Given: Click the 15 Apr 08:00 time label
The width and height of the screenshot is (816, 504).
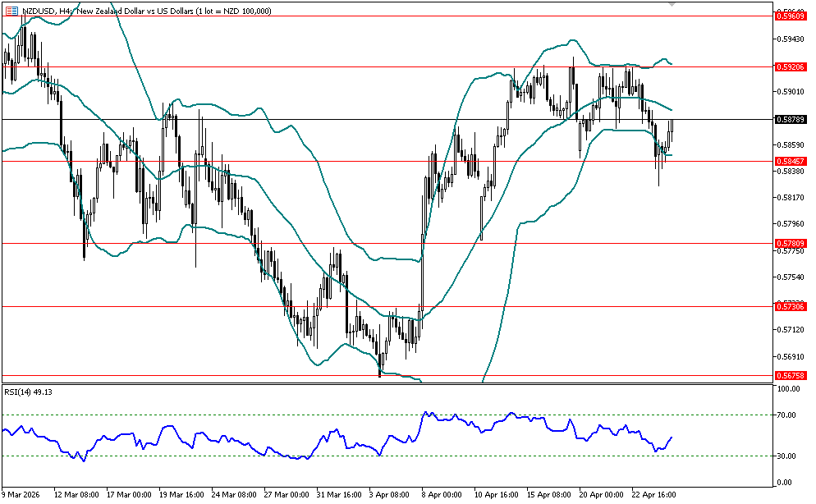Looking at the screenshot, I should tap(548, 495).
